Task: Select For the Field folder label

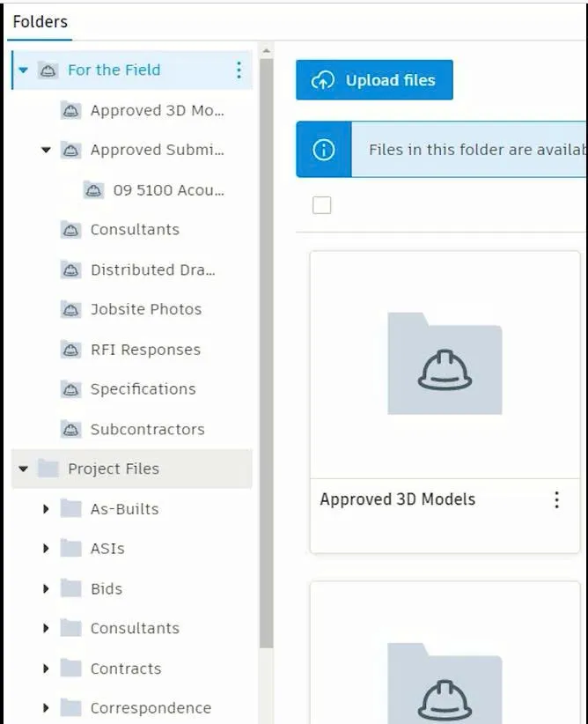Action: click(x=114, y=70)
